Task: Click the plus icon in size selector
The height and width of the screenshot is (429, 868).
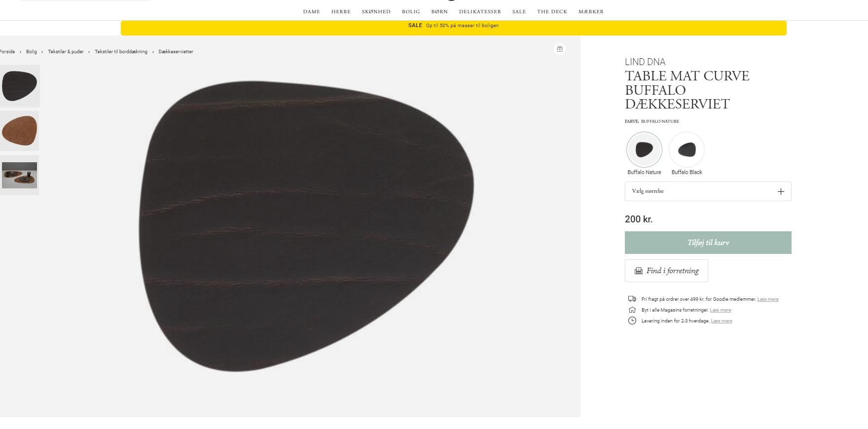Action: tap(781, 191)
